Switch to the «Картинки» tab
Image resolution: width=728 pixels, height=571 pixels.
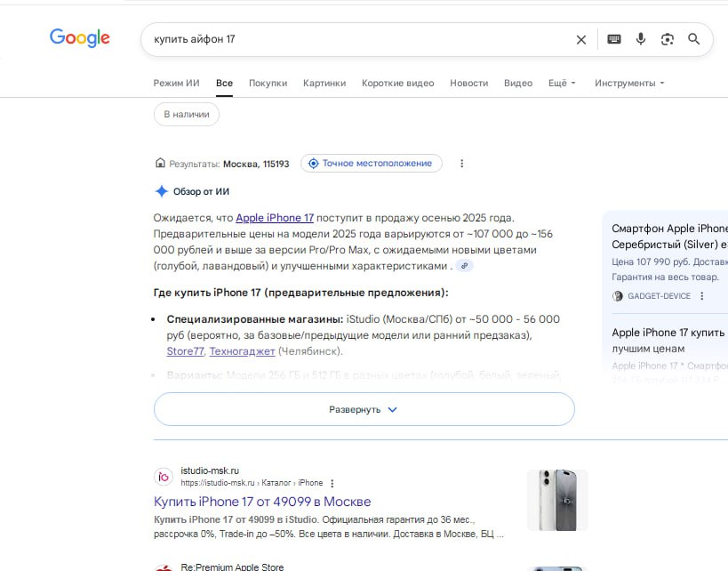[324, 83]
